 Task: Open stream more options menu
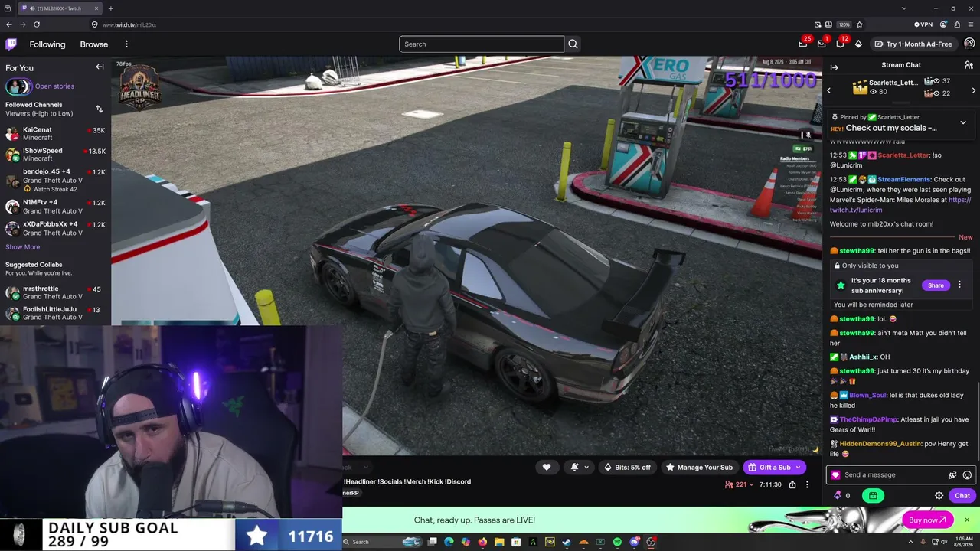(807, 485)
